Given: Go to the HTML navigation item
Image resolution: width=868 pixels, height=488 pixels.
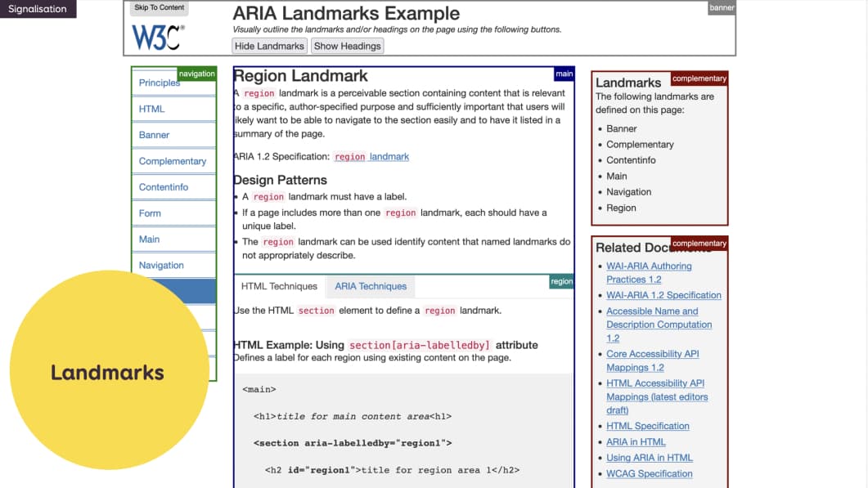Looking at the screenshot, I should [x=151, y=109].
